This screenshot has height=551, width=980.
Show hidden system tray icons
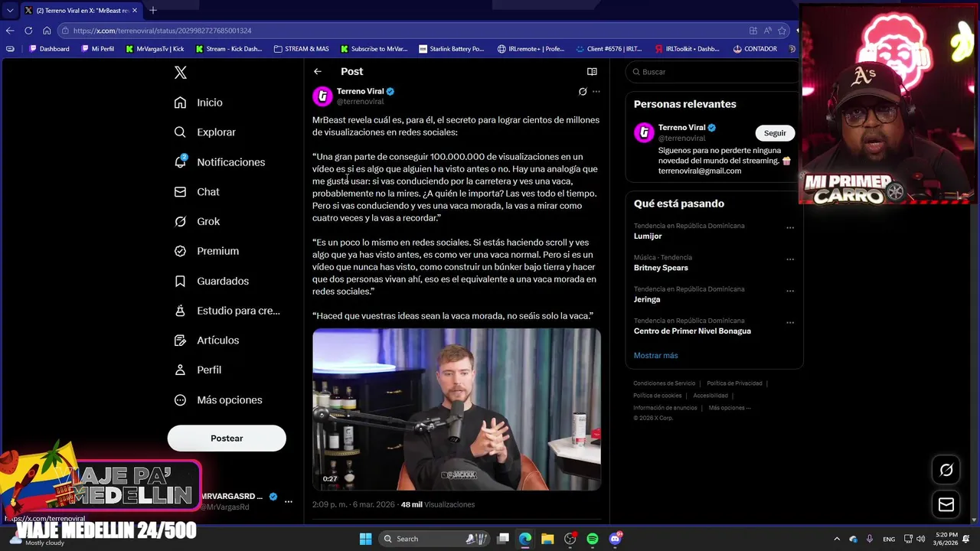(836, 539)
